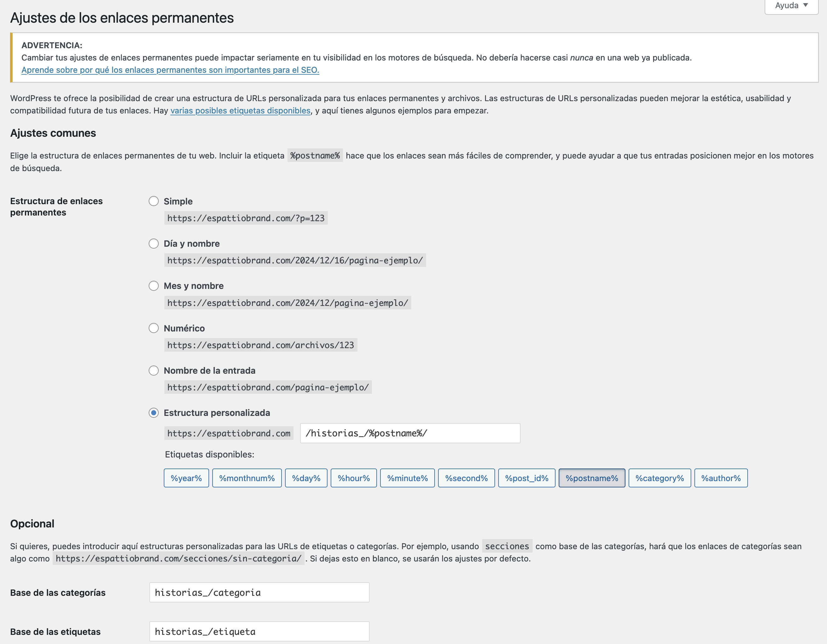Viewport: 827px width, 644px height.
Task: Pick the Numérico radio option
Action: point(153,328)
